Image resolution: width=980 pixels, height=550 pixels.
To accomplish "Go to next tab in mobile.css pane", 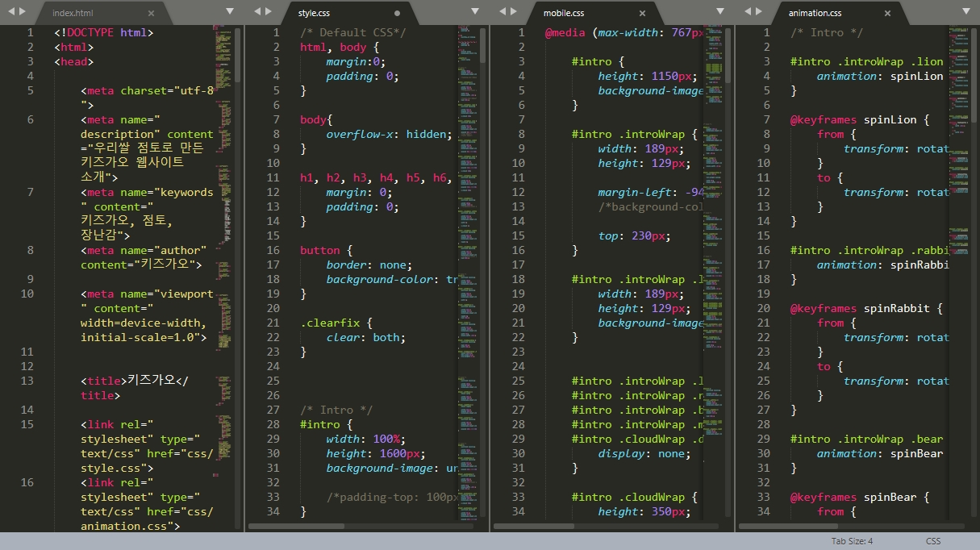I will click(515, 11).
